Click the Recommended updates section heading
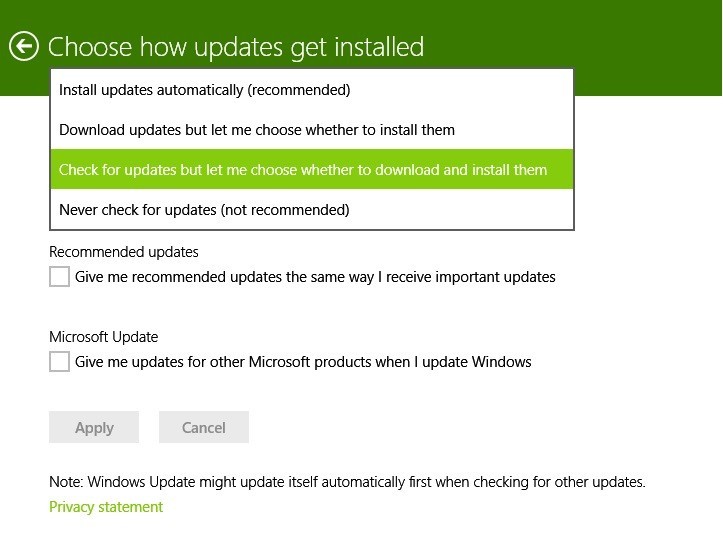The width and height of the screenshot is (723, 538). 124,252
